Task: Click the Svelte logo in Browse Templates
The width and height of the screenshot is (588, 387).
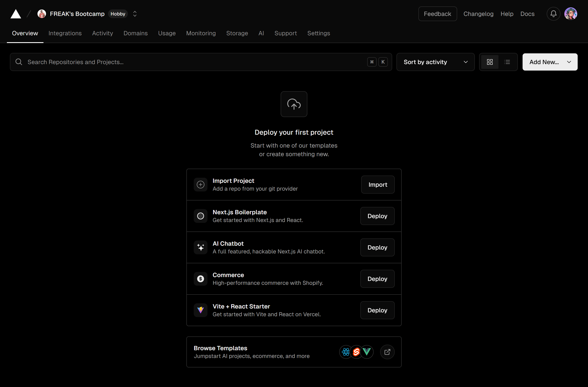Action: [x=356, y=352]
